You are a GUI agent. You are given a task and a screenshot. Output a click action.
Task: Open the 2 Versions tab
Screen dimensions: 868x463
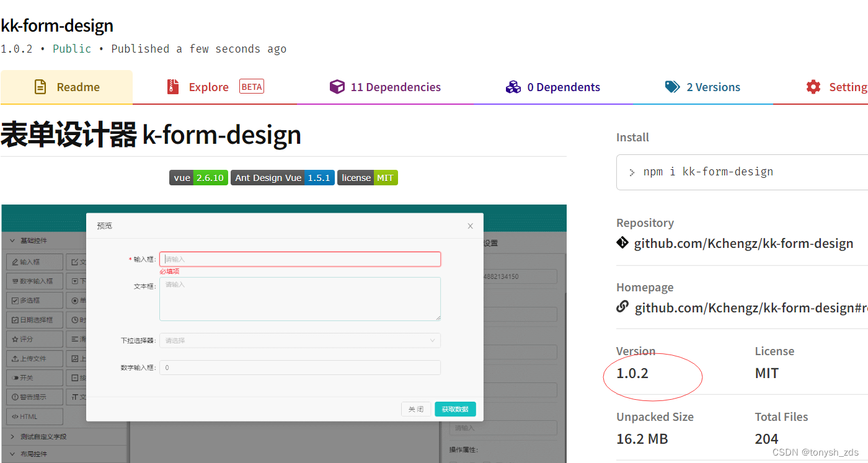pyautogui.click(x=702, y=87)
